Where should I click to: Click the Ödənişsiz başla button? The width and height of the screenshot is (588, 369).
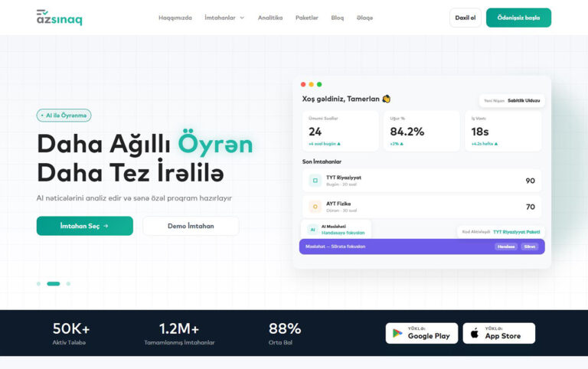(518, 18)
